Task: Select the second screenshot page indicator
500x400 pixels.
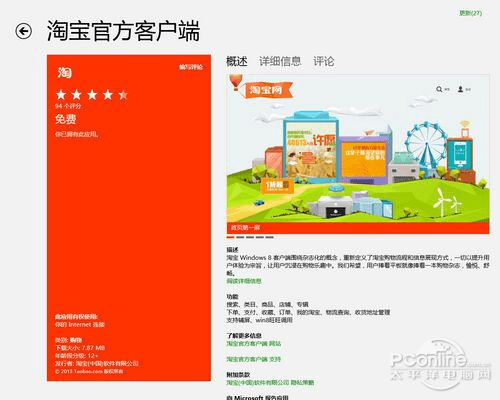Action: (x=240, y=237)
